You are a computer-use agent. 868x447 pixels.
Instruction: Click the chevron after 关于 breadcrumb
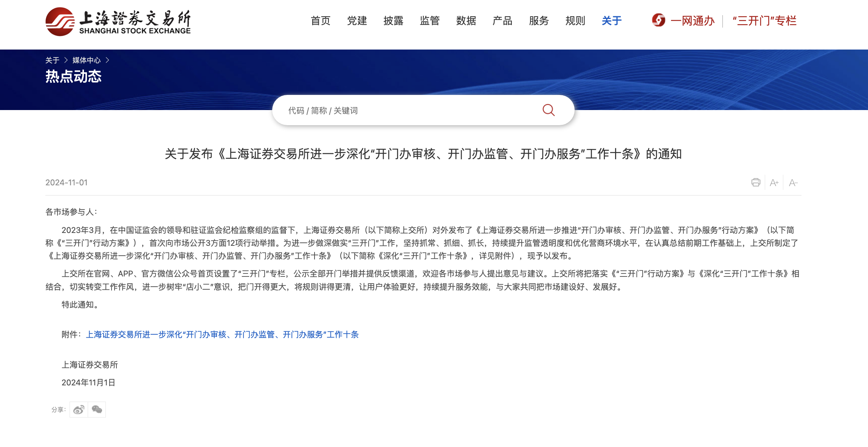point(66,60)
